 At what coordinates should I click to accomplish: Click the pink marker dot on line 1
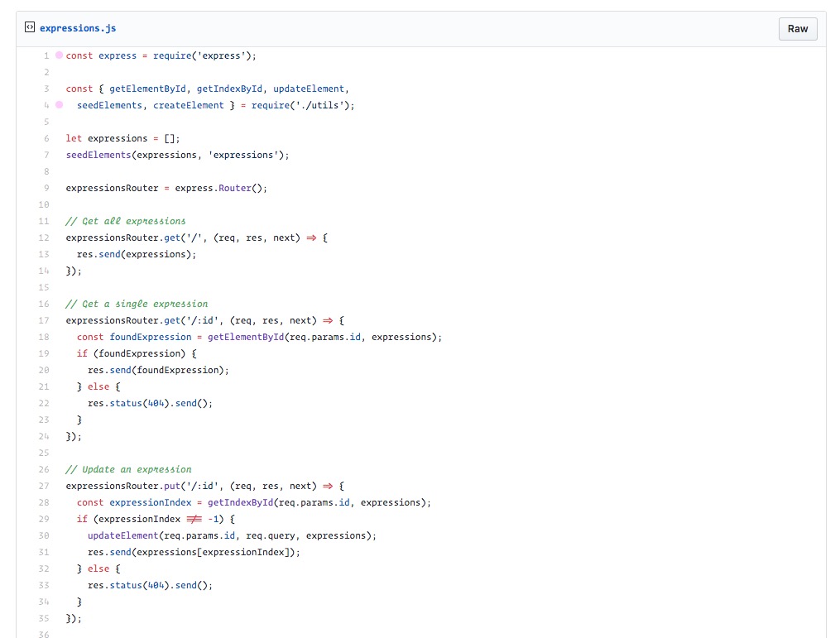(57, 55)
